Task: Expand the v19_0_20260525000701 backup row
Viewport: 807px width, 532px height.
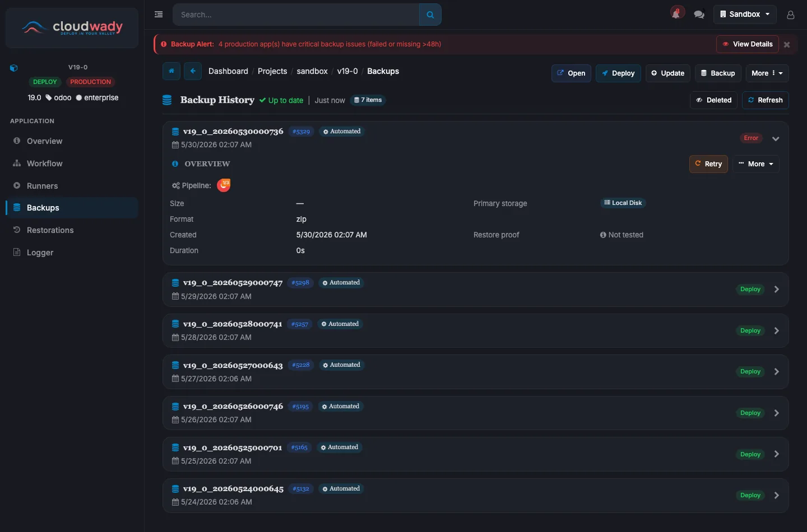Action: click(x=776, y=454)
